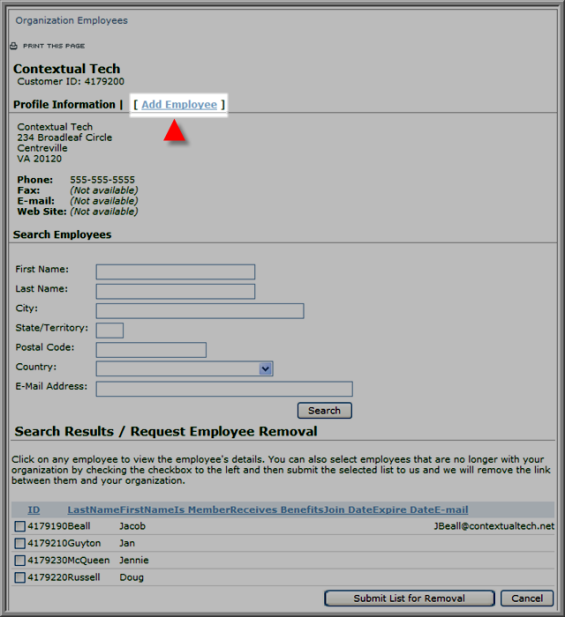The image size is (565, 617).
Task: Sort by the Join Date column
Action: point(348,510)
